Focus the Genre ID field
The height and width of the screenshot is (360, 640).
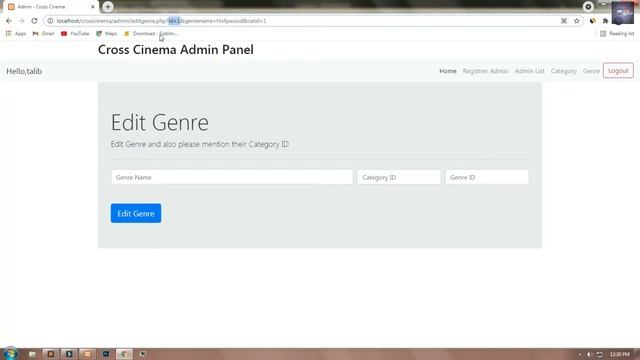point(487,177)
